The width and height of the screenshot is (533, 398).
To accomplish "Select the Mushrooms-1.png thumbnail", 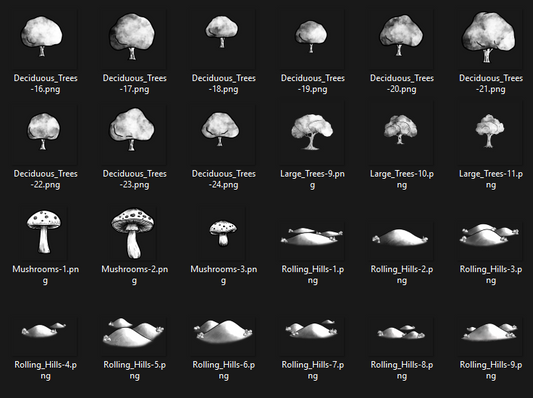I will click(x=44, y=233).
